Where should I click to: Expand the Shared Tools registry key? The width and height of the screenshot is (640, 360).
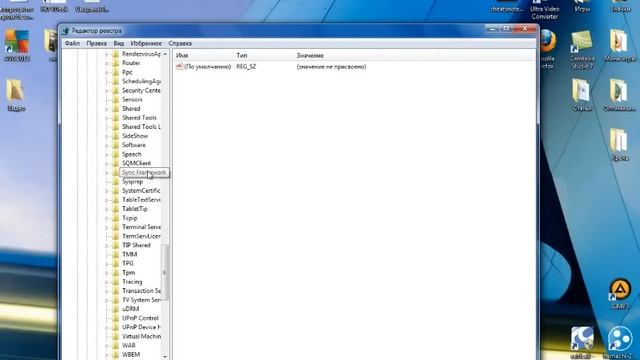[107, 118]
